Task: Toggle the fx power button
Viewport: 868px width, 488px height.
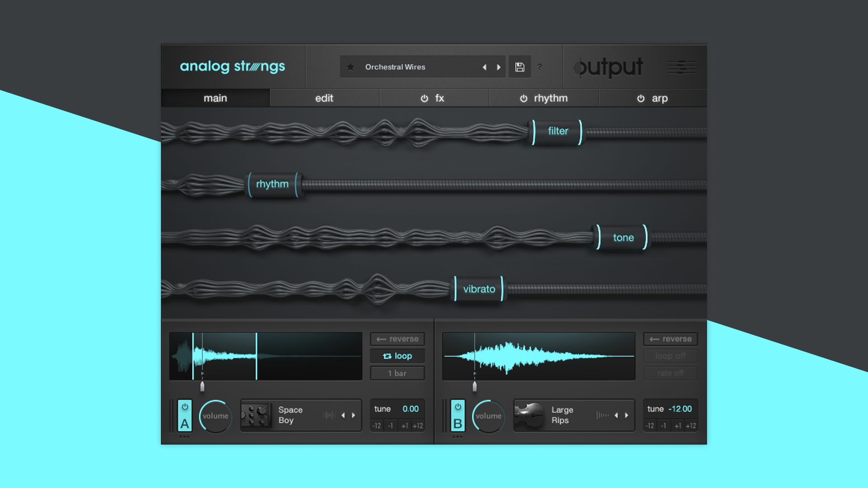Action: (424, 98)
